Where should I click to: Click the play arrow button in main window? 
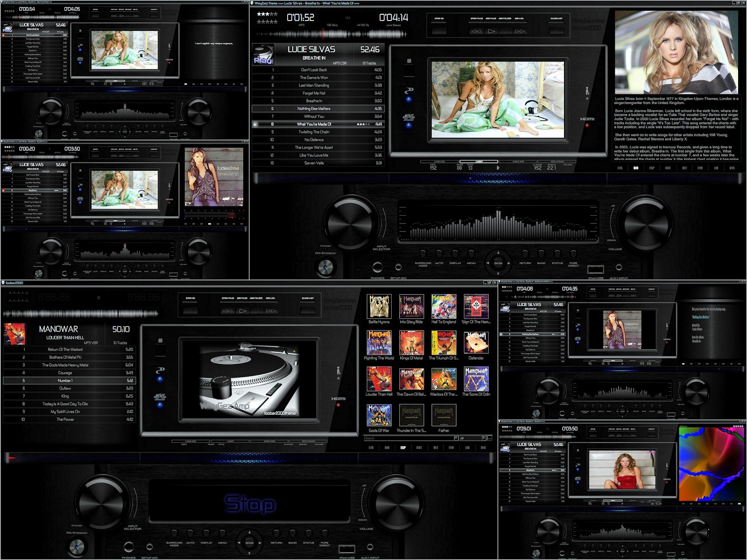click(491, 31)
